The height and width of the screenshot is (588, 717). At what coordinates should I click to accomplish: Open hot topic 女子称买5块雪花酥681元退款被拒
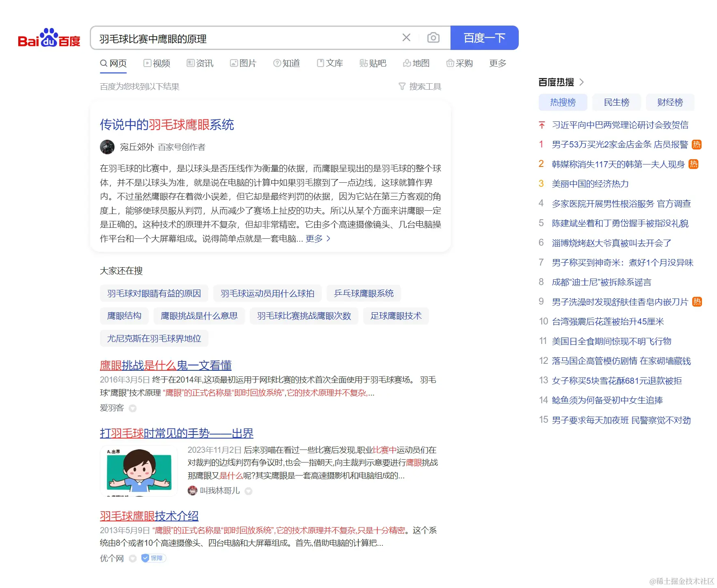(617, 381)
